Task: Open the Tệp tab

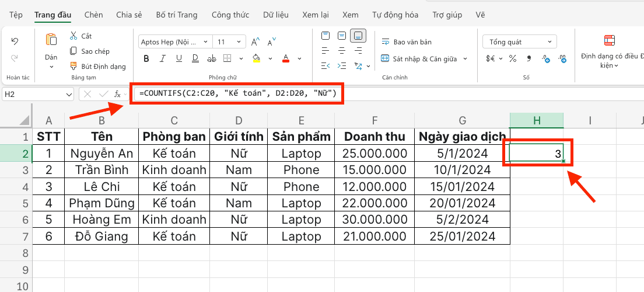Action: pyautogui.click(x=16, y=15)
